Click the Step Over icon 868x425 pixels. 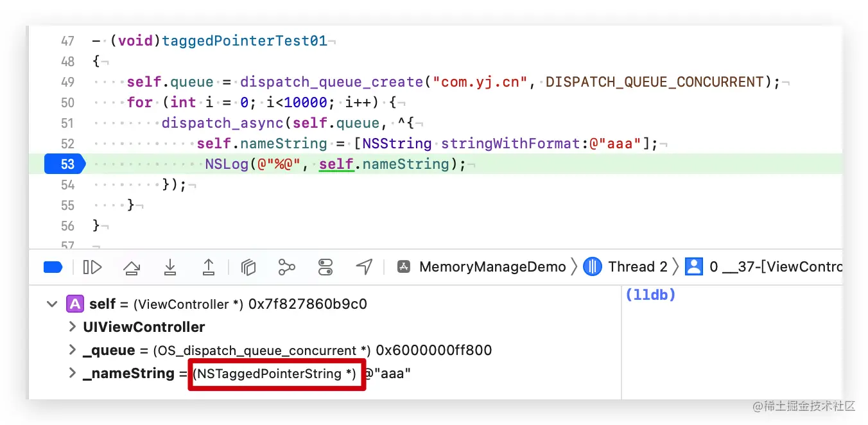132,266
